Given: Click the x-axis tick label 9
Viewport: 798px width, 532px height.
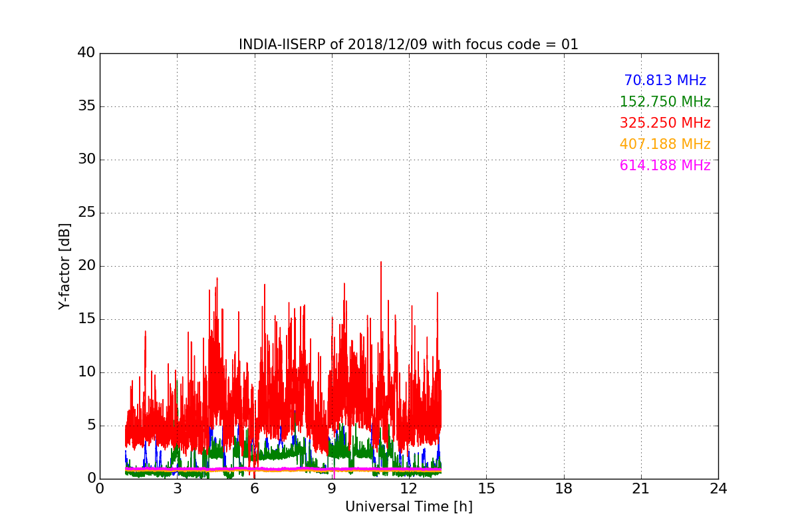Looking at the screenshot, I should point(332,488).
